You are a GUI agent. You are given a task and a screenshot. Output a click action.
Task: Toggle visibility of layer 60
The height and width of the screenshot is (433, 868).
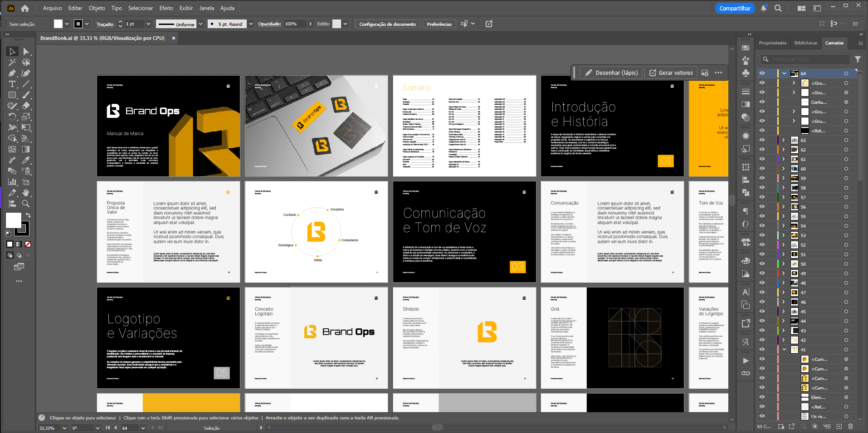[762, 169]
